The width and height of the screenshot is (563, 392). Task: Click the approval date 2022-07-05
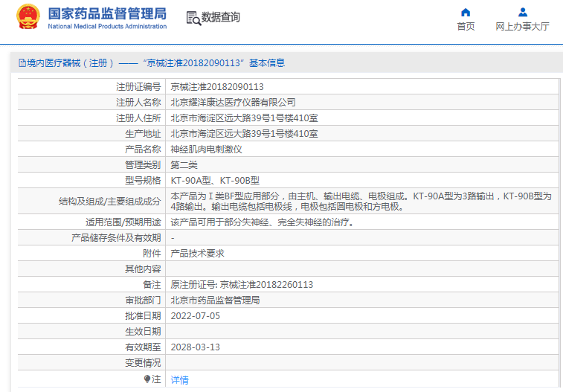pyautogui.click(x=196, y=315)
